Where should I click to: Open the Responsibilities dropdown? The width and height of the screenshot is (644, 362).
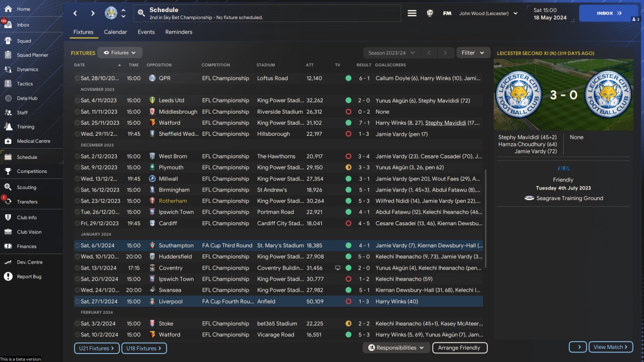point(395,348)
